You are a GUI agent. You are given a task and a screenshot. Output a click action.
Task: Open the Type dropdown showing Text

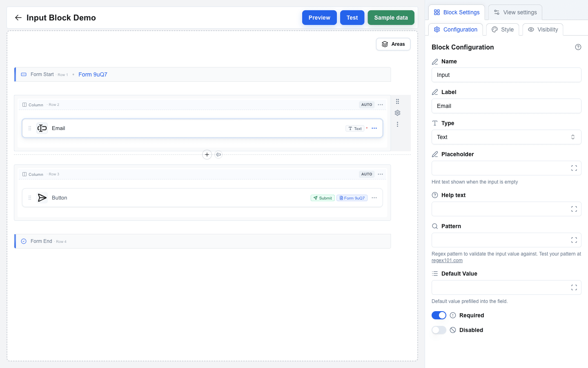(x=506, y=137)
